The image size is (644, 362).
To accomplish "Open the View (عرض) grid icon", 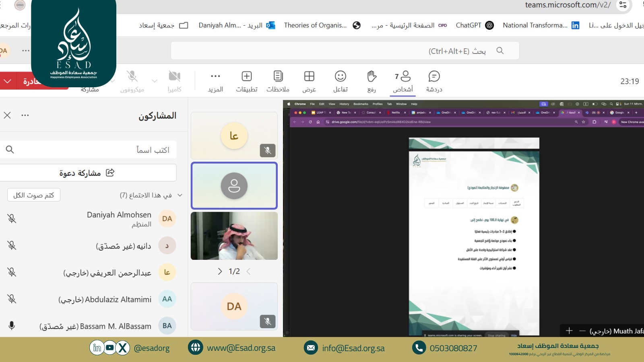I will click(x=309, y=76).
